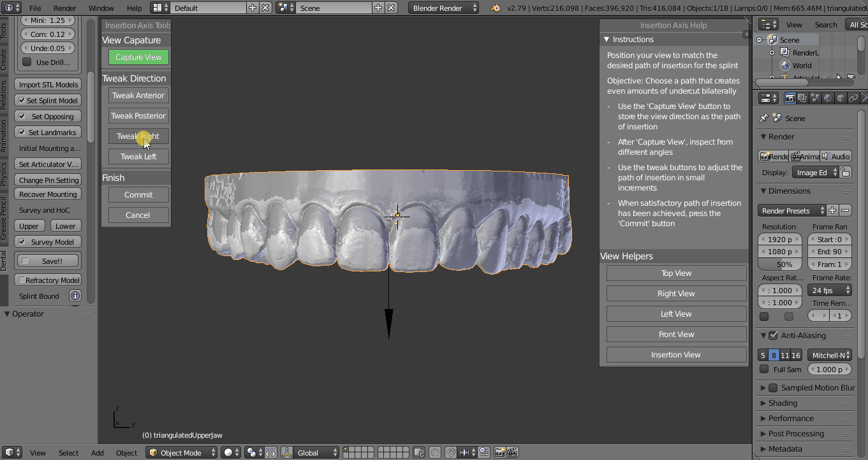Screen dimensions: 868x460
Task: Click the Mini: 1.25 value slider
Action: click(x=48, y=20)
